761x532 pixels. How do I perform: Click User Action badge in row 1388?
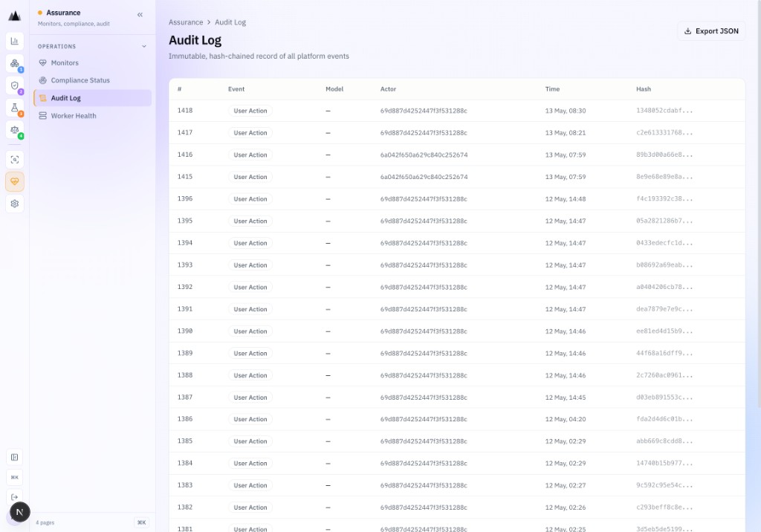point(250,375)
